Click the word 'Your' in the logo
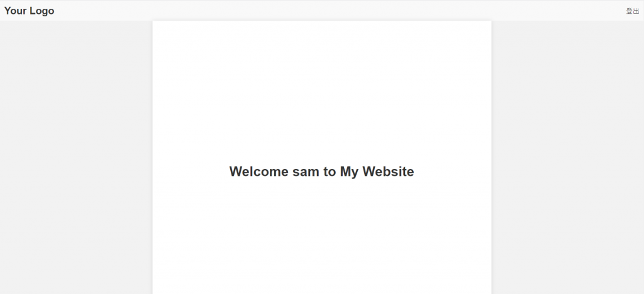644x294 pixels. (16, 11)
